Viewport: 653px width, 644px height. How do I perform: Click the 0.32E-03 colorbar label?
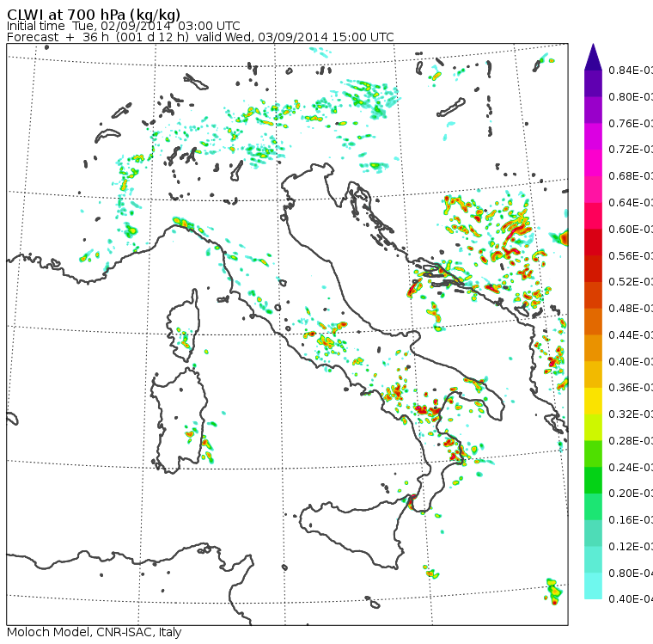point(631,414)
